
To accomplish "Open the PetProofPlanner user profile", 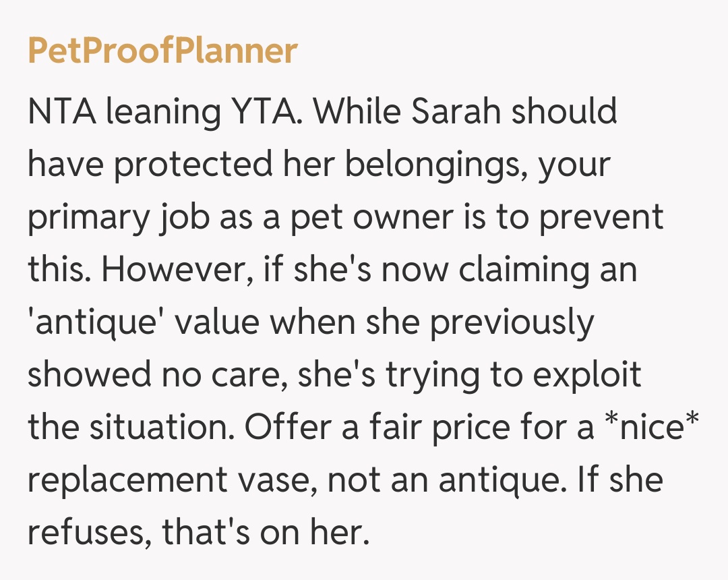I will 162,51.
